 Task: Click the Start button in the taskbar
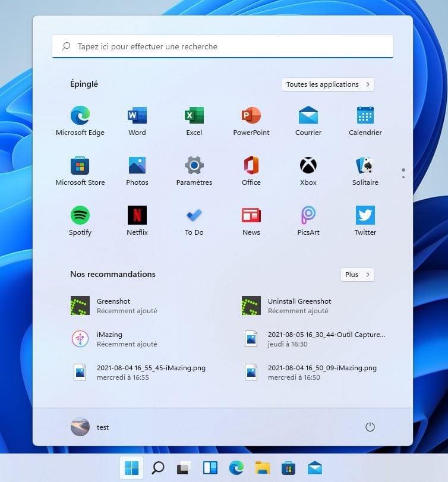click(x=131, y=468)
